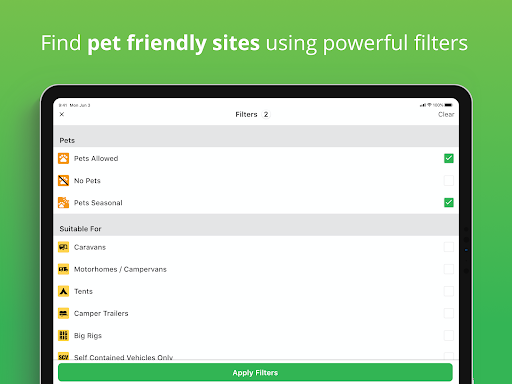Enable the No Pets checkbox

point(449,180)
